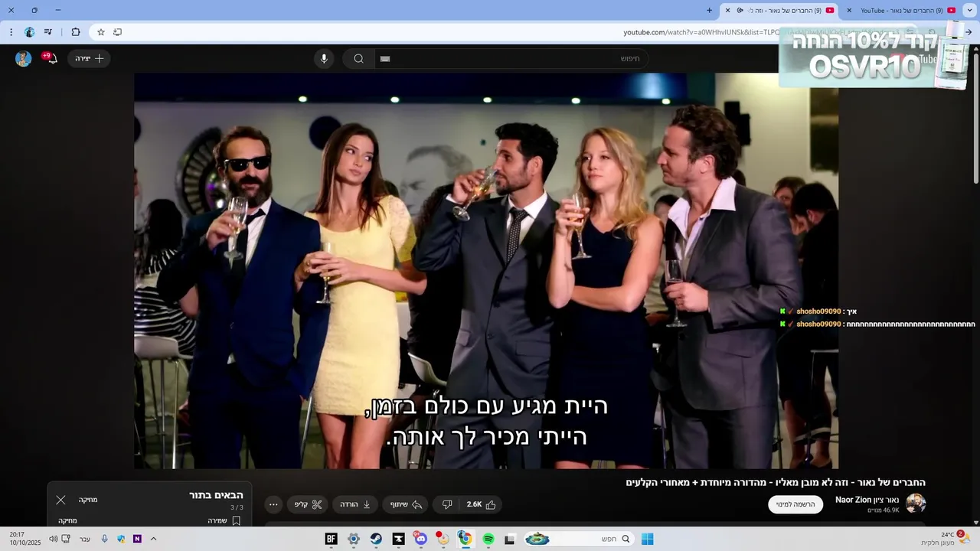The height and width of the screenshot is (551, 980).
Task: Dislike the video with thumbs-down icon
Action: pyautogui.click(x=447, y=504)
